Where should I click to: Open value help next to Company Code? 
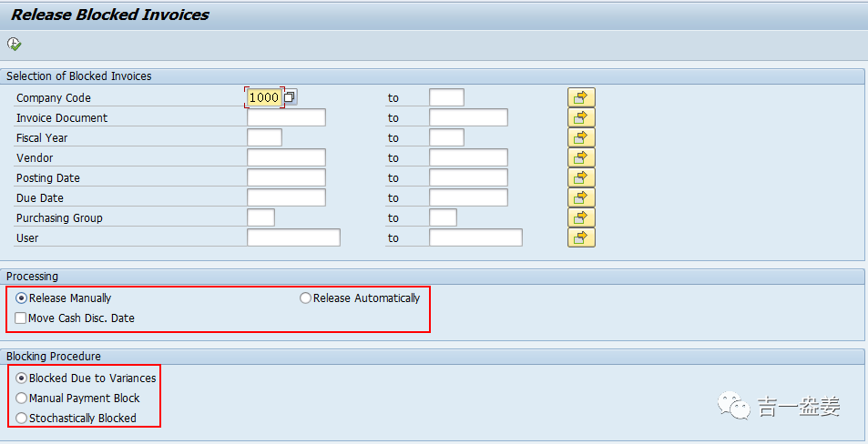[291, 97]
